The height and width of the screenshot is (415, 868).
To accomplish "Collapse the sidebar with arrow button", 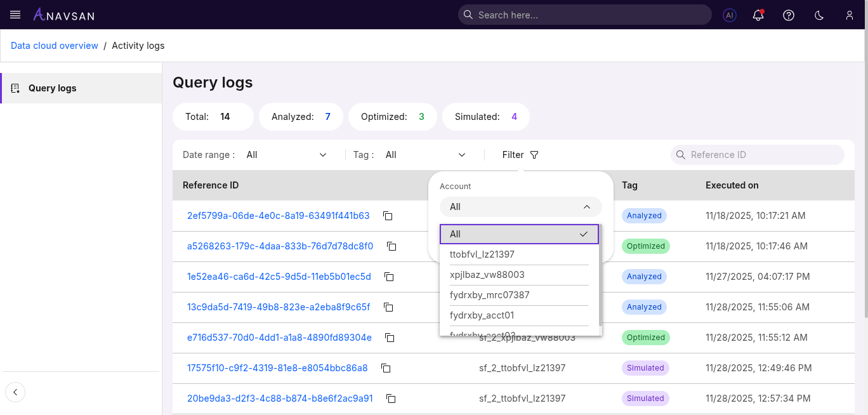I will pos(15,392).
